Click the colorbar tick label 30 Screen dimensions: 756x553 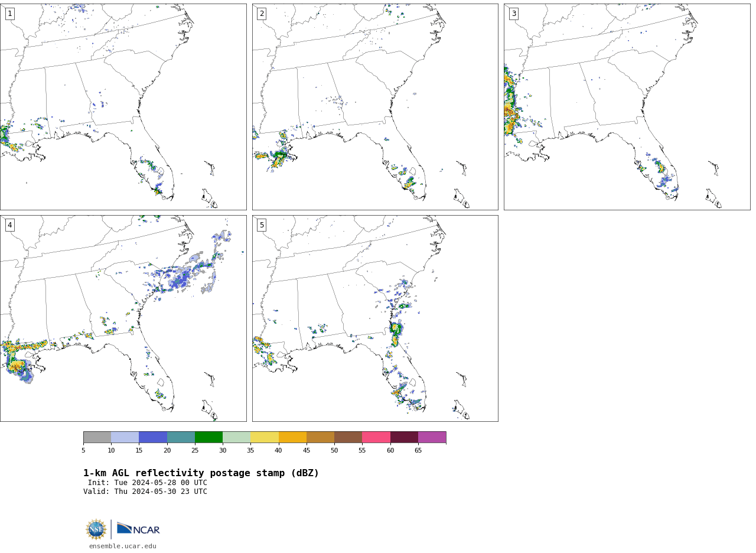point(223,451)
